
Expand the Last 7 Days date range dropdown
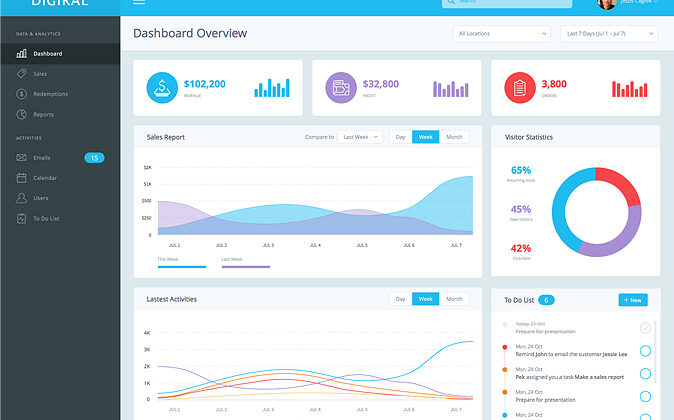click(609, 34)
